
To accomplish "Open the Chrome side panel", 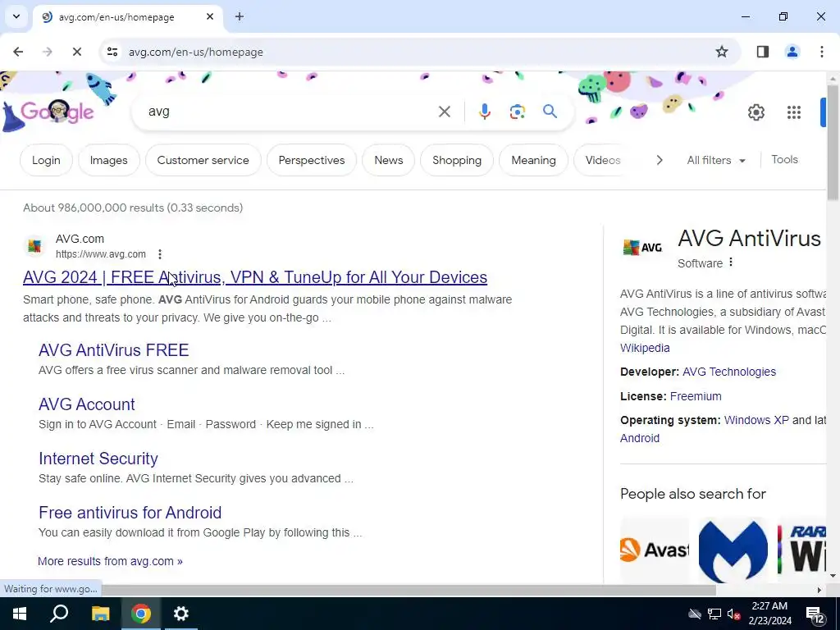I will pyautogui.click(x=763, y=52).
